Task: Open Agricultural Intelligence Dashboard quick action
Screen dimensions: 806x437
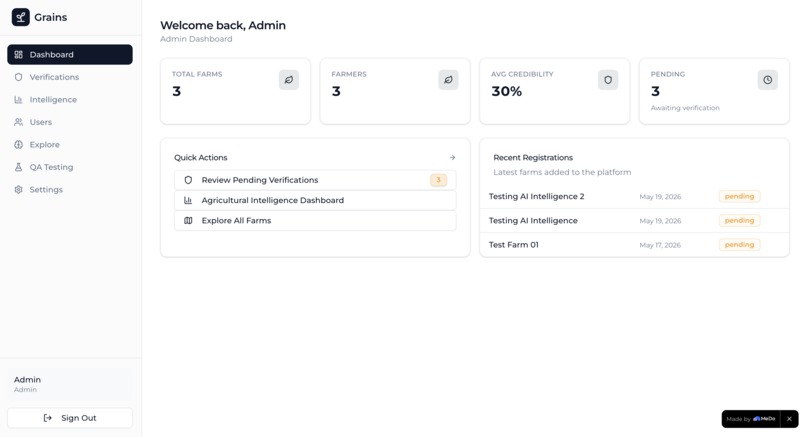Action: 315,200
